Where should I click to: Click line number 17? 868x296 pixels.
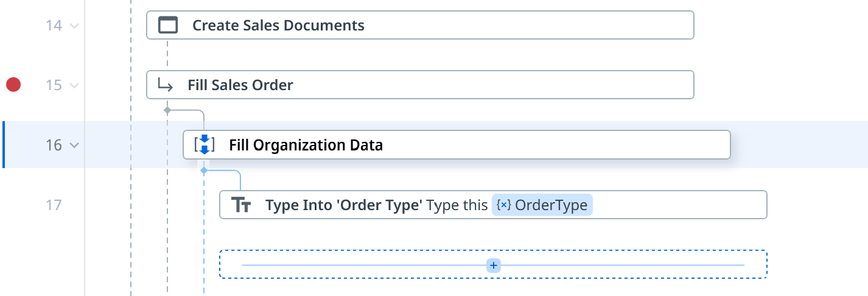click(54, 205)
